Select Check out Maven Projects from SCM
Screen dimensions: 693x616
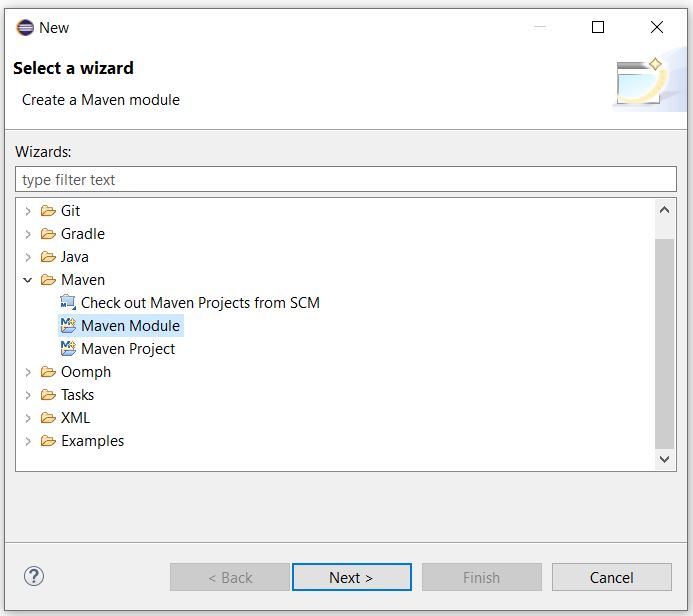[200, 303]
